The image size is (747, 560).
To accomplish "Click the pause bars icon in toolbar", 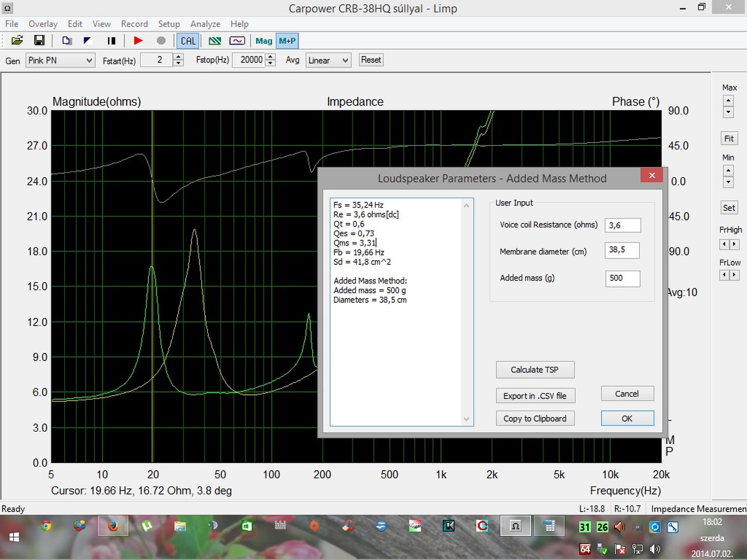I will (x=111, y=40).
